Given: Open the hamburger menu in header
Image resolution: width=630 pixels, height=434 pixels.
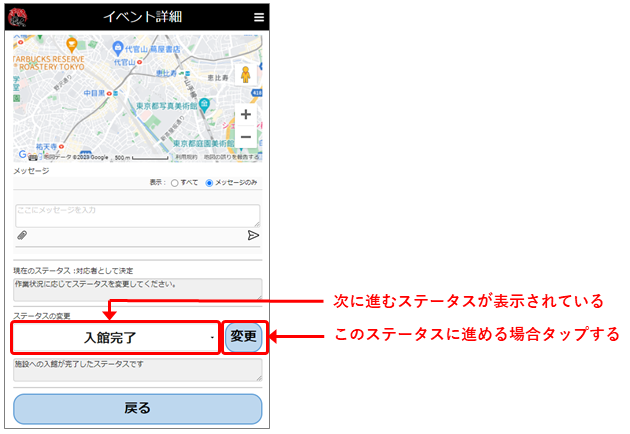Looking at the screenshot, I should [259, 17].
